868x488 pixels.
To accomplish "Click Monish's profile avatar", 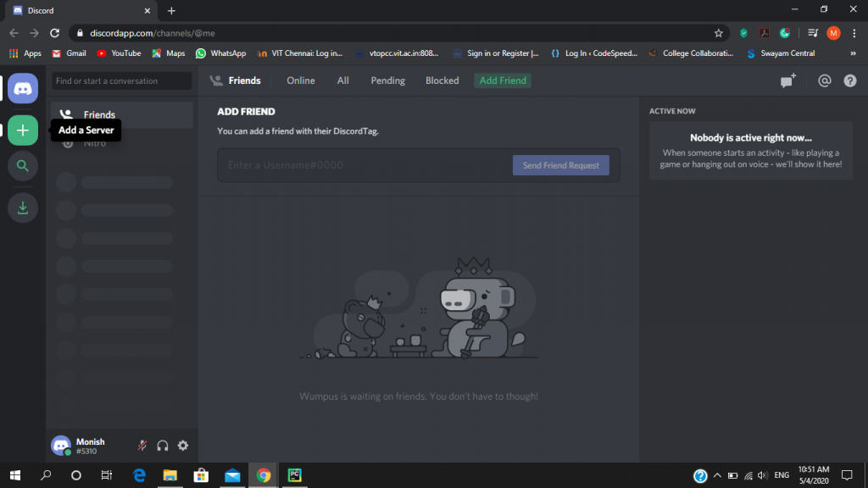I will (61, 445).
